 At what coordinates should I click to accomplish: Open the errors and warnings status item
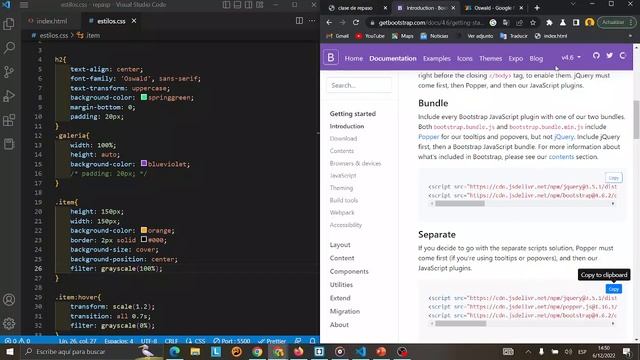(17, 341)
